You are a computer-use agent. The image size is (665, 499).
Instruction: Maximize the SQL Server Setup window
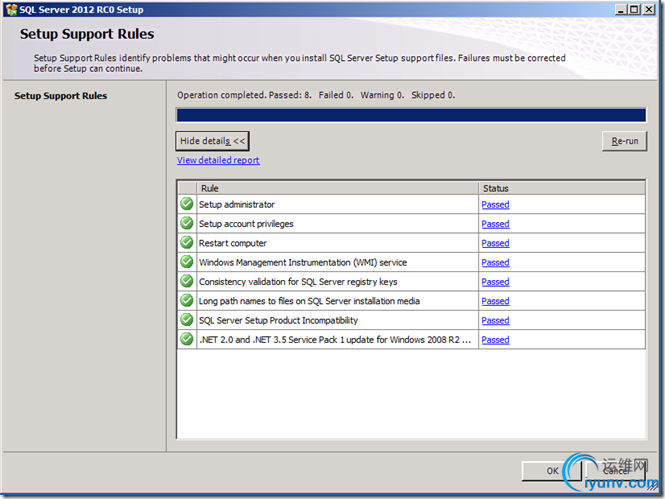click(634, 9)
